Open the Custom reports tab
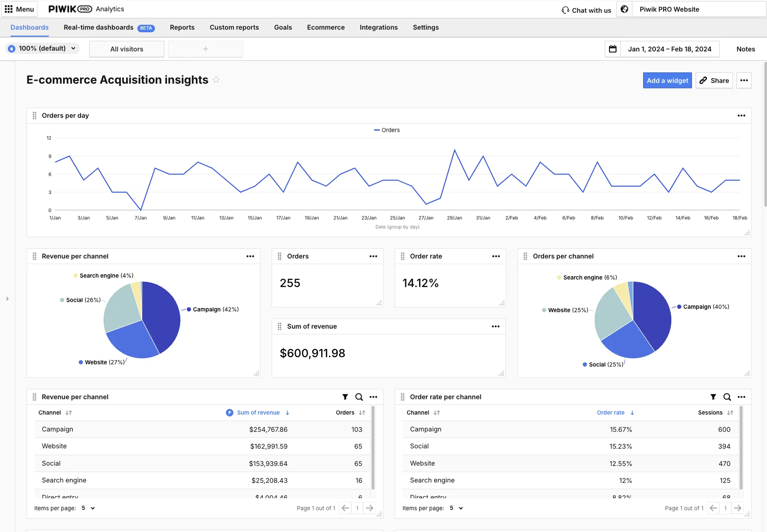Image resolution: width=767 pixels, height=532 pixels. tap(234, 27)
